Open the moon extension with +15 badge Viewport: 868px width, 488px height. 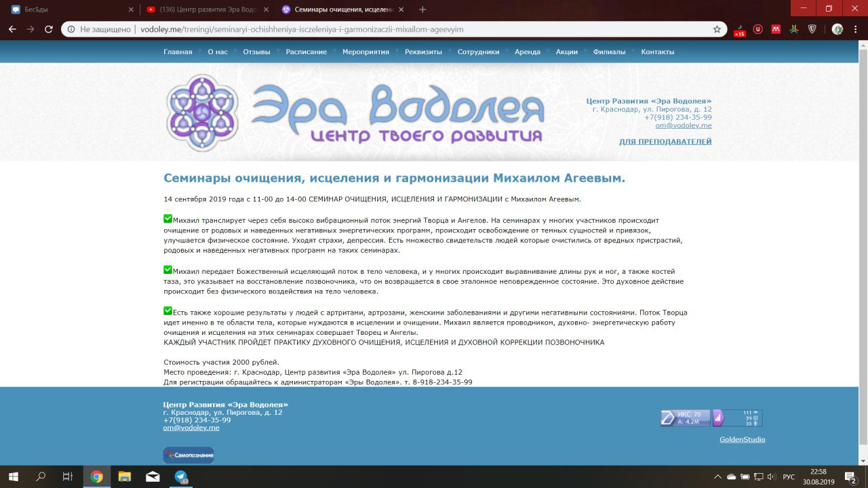coord(740,30)
